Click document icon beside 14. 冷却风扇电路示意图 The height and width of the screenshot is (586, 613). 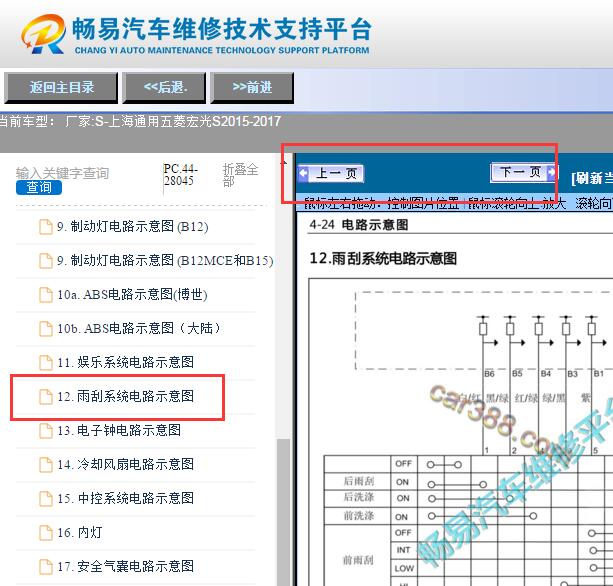pyautogui.click(x=46, y=465)
